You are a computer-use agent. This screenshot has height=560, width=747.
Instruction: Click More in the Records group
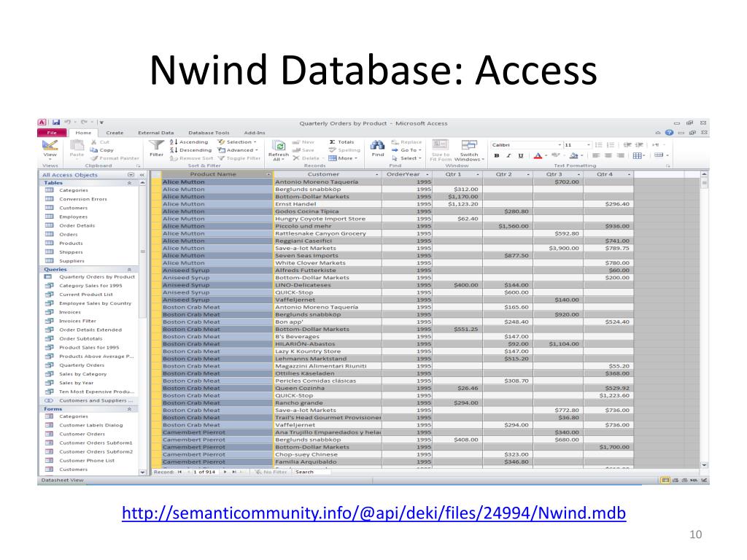343,158
